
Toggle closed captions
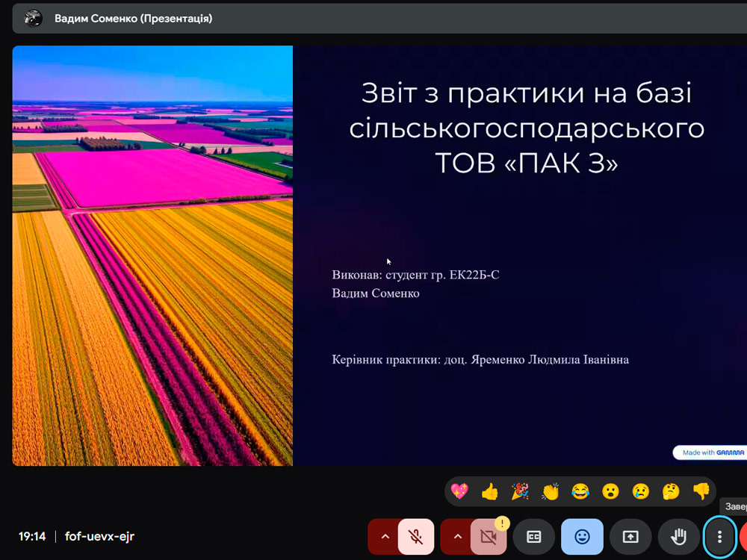(533, 537)
